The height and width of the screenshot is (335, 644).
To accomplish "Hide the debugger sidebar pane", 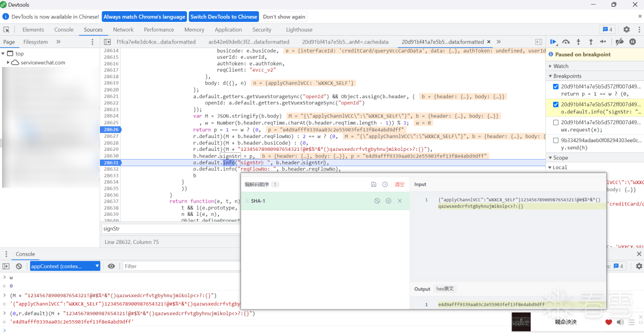I will click(x=538, y=42).
